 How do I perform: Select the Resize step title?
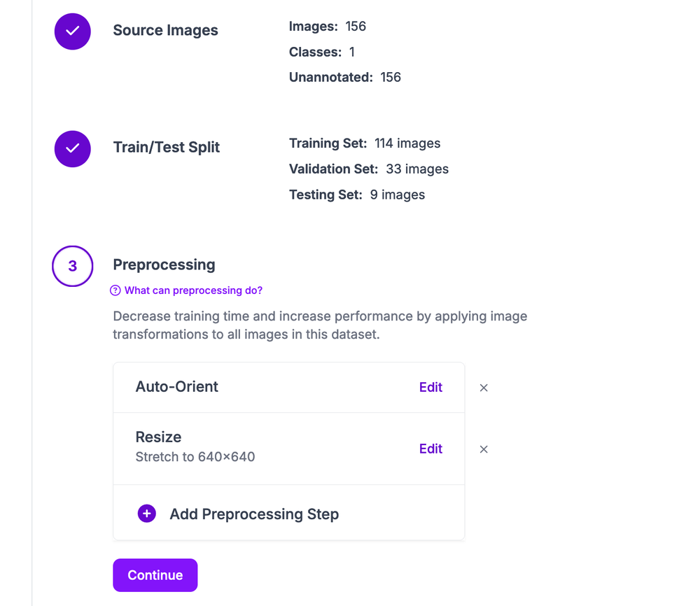(x=158, y=437)
